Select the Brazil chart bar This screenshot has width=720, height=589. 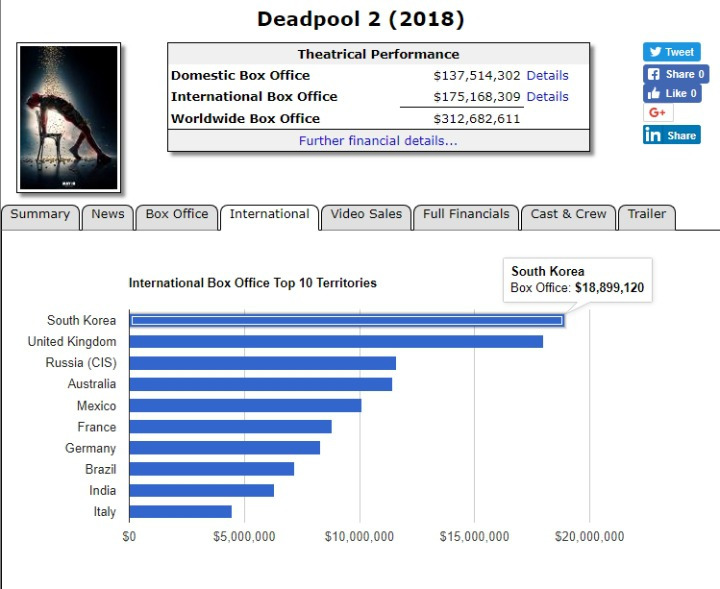pyautogui.click(x=212, y=469)
